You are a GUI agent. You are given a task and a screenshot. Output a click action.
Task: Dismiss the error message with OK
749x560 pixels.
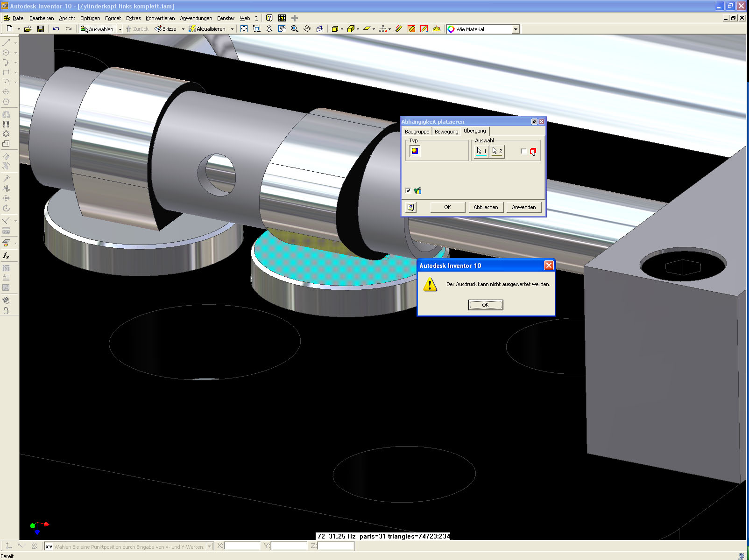coord(485,305)
